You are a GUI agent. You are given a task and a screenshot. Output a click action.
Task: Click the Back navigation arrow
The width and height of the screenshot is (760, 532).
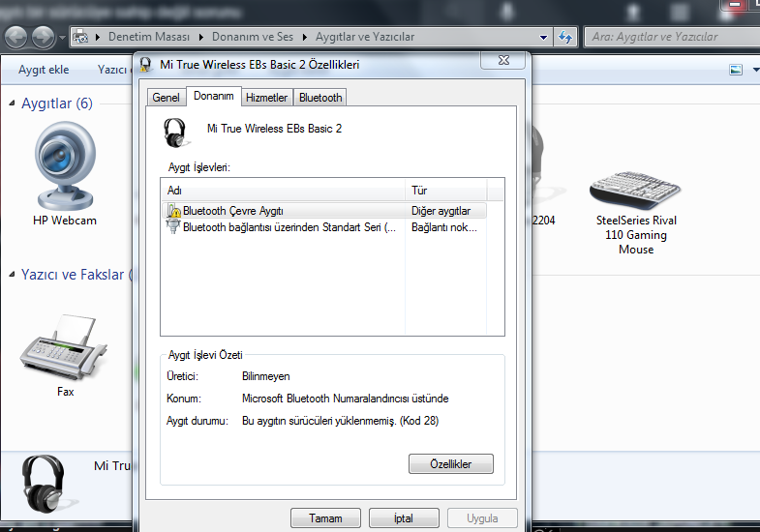pyautogui.click(x=16, y=38)
